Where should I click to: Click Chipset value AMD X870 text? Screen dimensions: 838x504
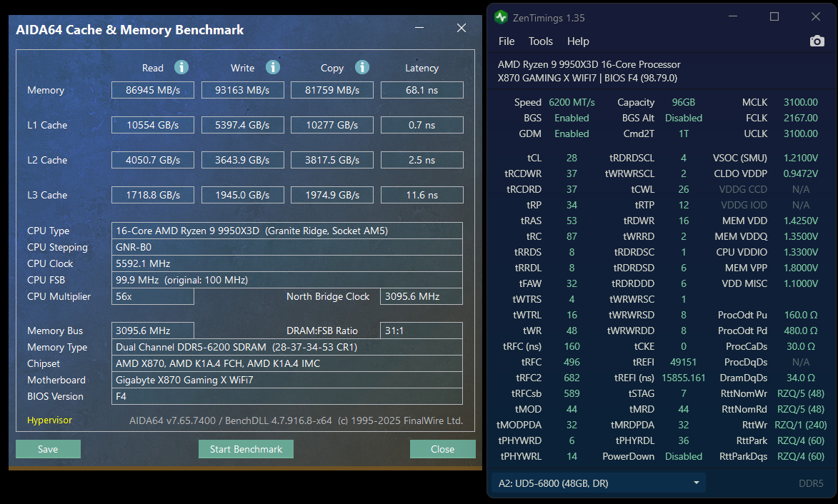click(287, 363)
